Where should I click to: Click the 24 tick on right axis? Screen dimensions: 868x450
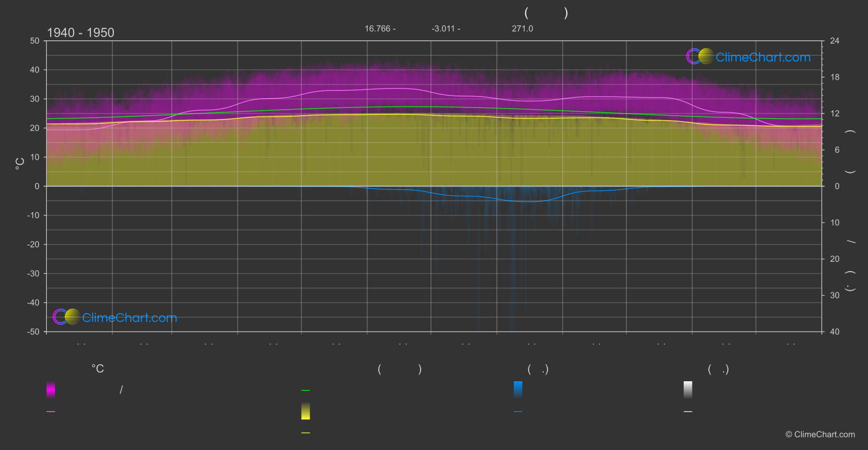click(x=835, y=41)
